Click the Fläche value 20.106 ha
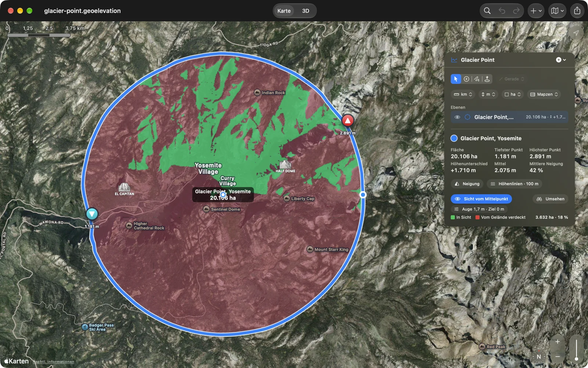The height and width of the screenshot is (368, 588). (x=464, y=156)
